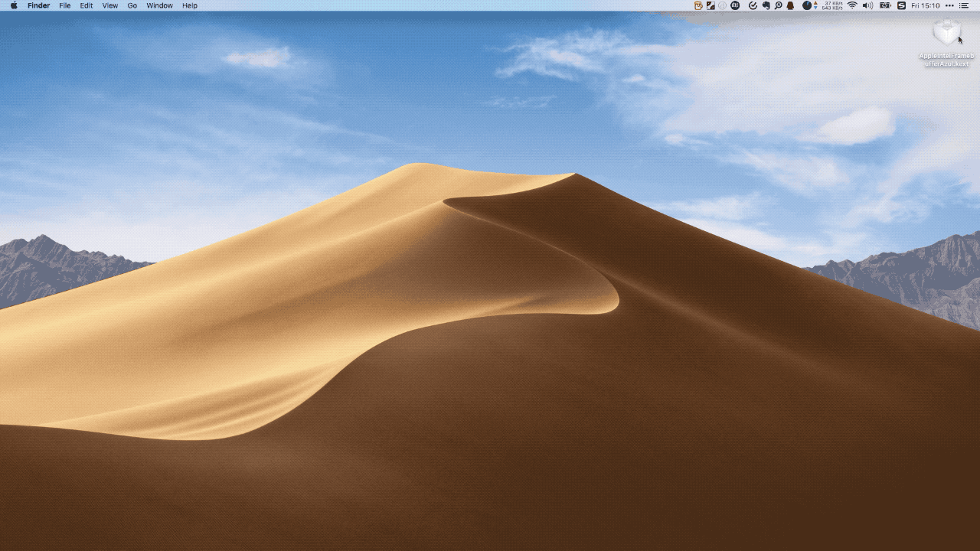Open Notification Center list icon
Screen dimensions: 980x551
coord(964,5)
